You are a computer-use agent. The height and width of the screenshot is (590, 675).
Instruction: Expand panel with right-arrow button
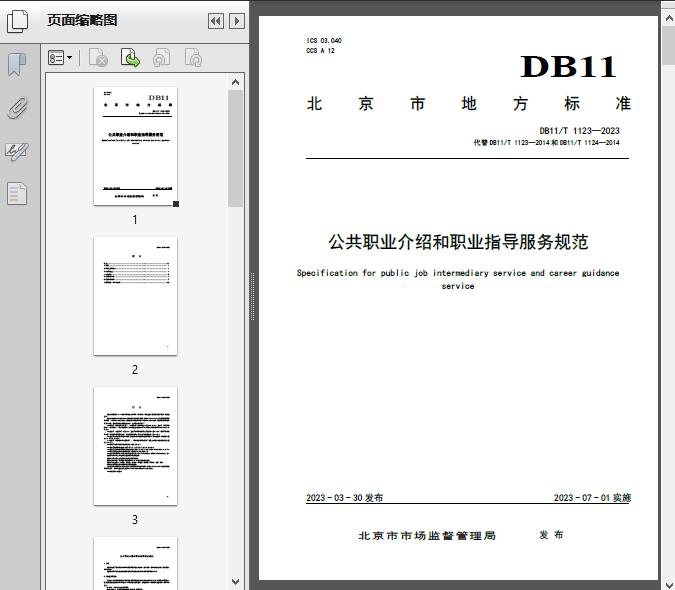coord(237,21)
